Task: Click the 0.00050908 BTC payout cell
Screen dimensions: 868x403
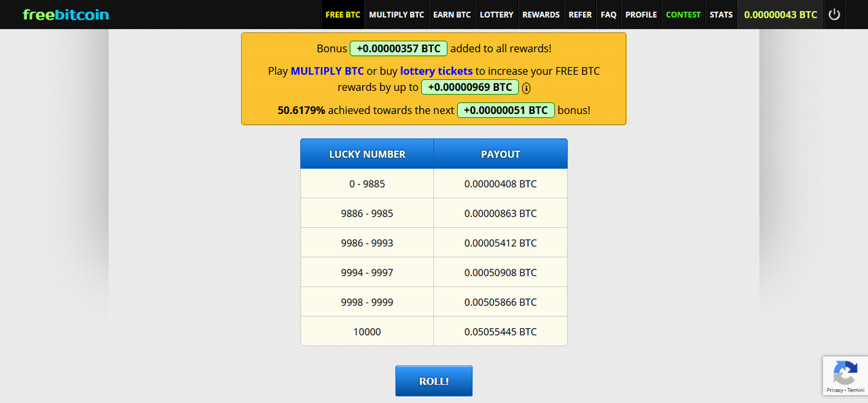Action: coord(500,272)
